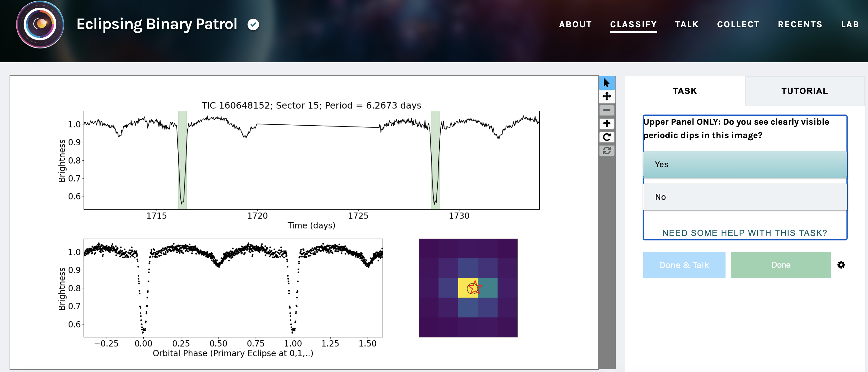Click the reset view icon

[x=606, y=150]
